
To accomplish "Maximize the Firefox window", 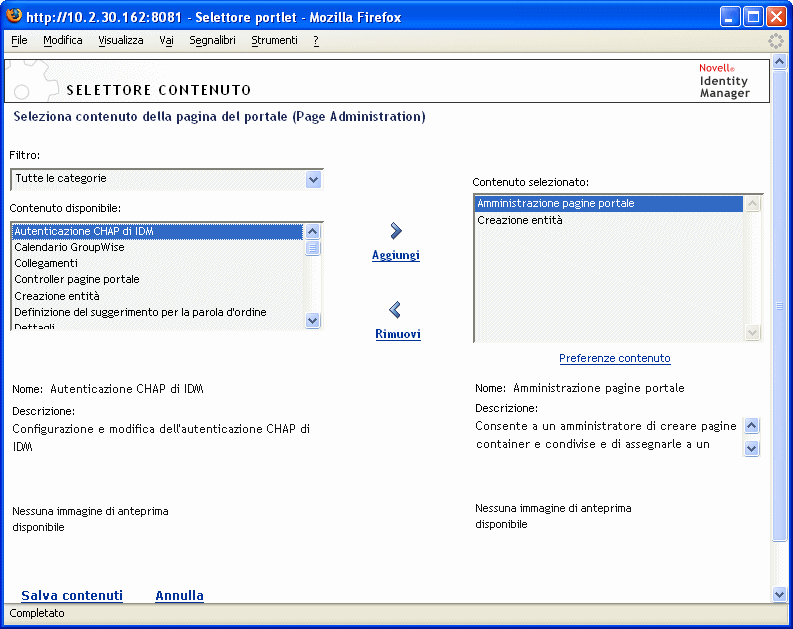I will (x=753, y=17).
